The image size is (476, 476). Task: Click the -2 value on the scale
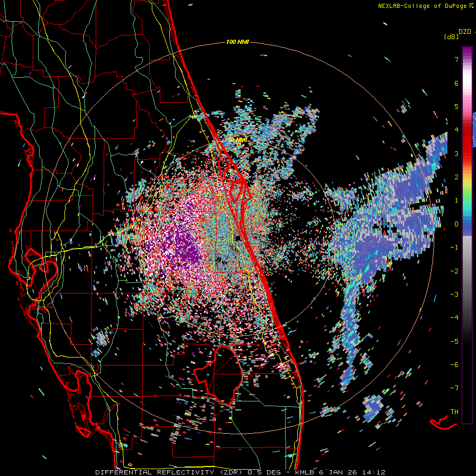pyautogui.click(x=454, y=271)
